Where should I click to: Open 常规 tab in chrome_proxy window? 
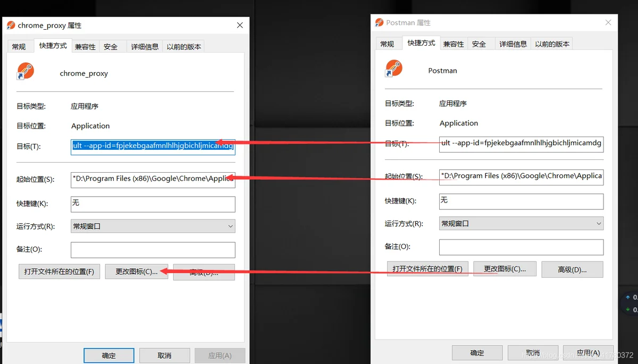click(19, 47)
